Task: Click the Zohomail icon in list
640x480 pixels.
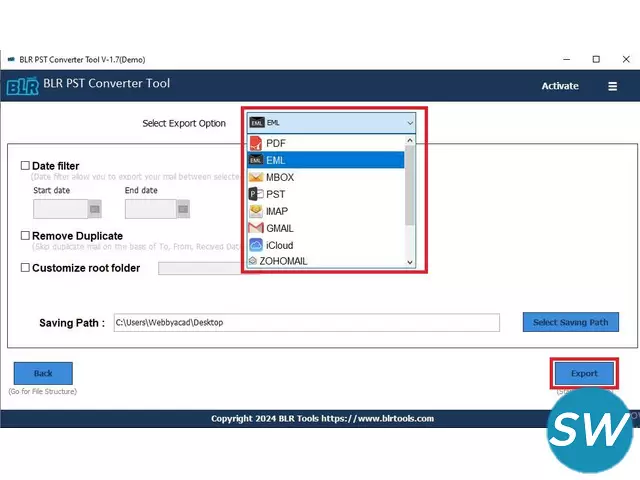Action: 255,261
